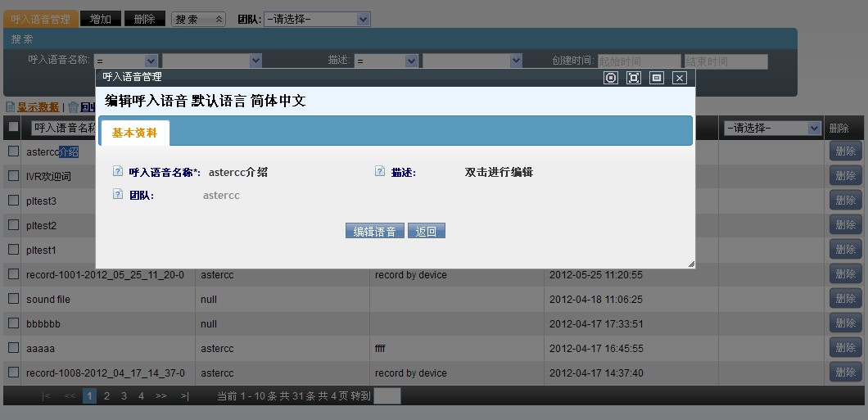
Task: Click the circle-square icon in dialog title bar
Action: coord(610,78)
